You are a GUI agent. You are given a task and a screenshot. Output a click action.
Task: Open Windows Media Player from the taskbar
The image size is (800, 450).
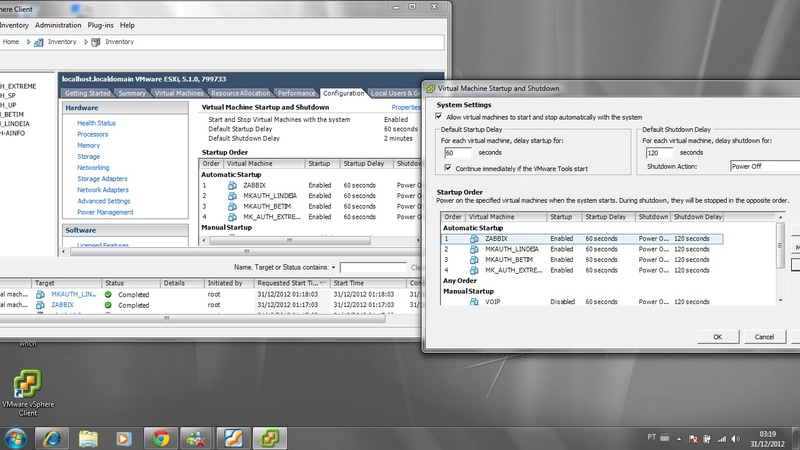point(124,438)
